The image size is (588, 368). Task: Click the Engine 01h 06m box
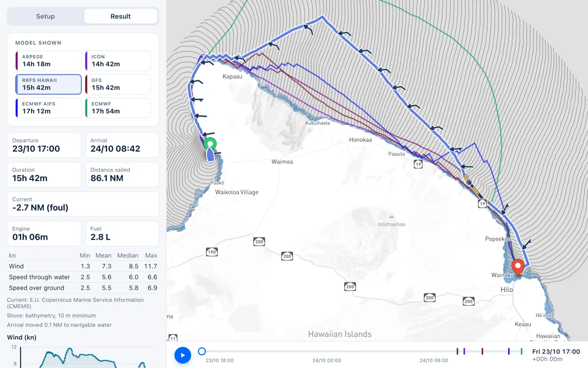coord(44,233)
